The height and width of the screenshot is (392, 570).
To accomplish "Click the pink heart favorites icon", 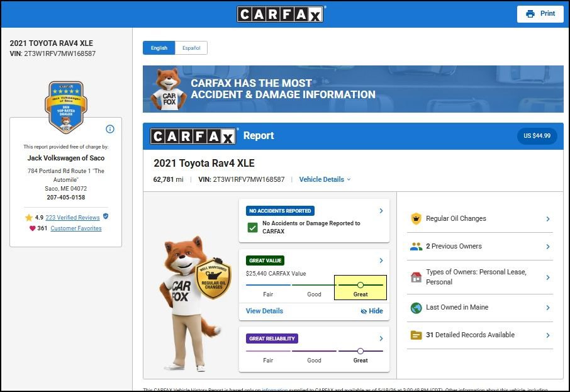I will point(32,228).
